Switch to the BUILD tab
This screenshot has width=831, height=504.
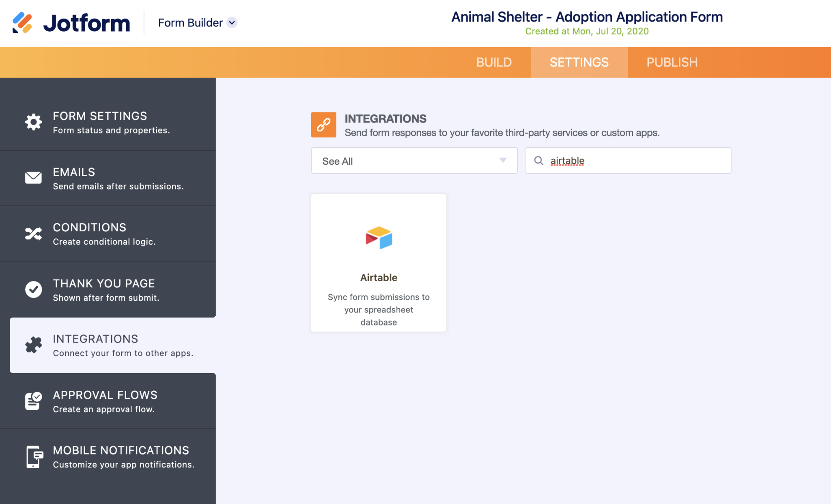click(x=494, y=62)
